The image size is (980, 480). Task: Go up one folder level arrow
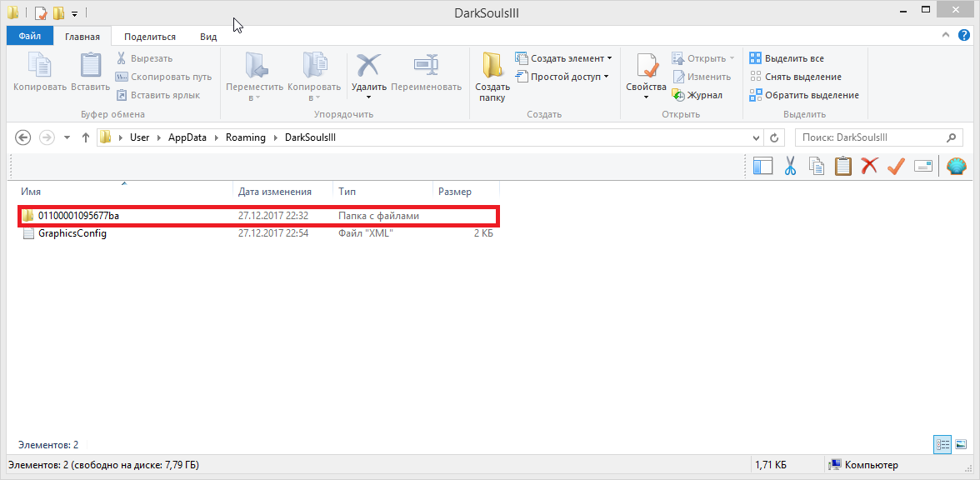point(86,137)
